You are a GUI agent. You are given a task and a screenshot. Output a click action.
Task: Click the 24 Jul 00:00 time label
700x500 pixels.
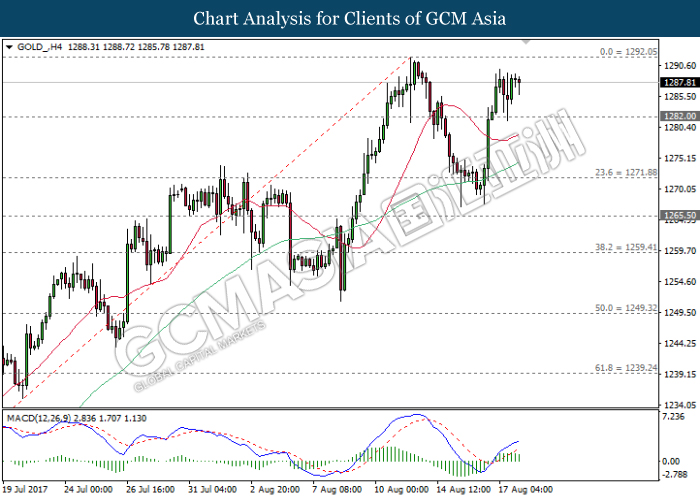point(88,489)
